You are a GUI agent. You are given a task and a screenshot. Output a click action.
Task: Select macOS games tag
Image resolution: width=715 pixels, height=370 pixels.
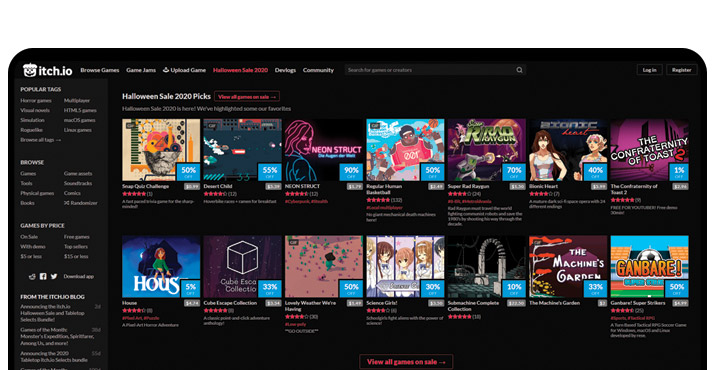click(80, 120)
